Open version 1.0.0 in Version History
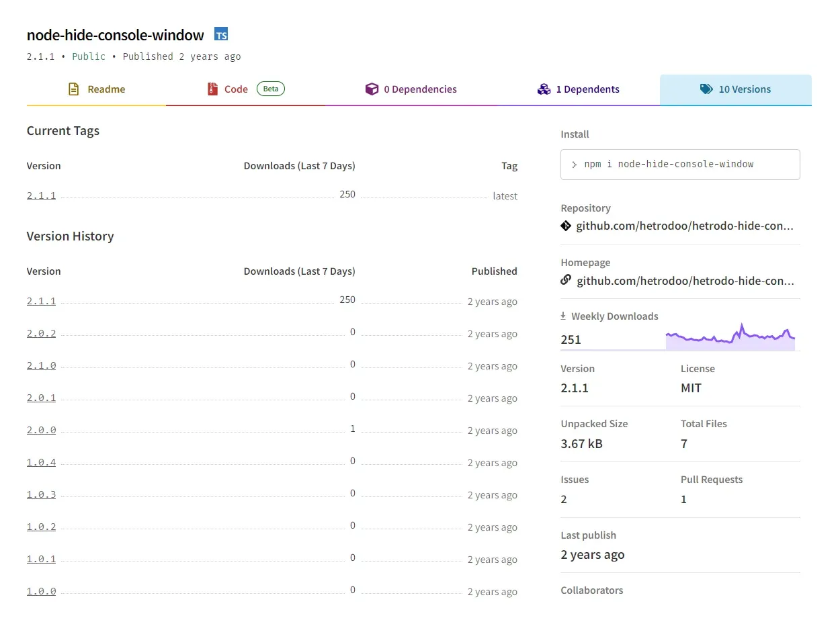This screenshot has height=622, width=840. (x=41, y=592)
